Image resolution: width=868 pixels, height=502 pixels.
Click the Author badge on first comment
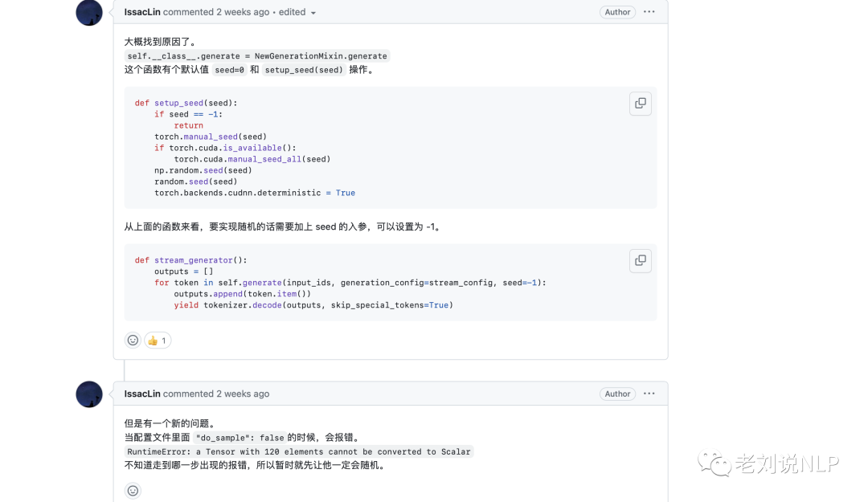(x=617, y=12)
